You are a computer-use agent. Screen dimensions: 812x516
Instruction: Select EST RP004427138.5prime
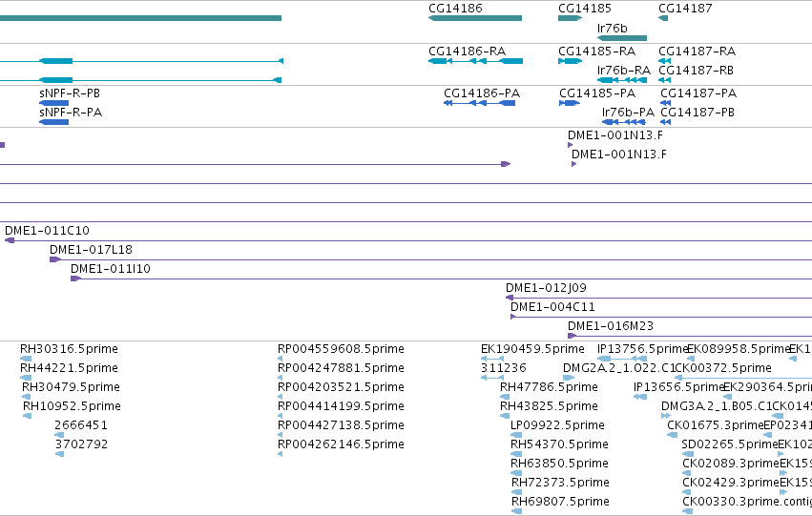341,425
